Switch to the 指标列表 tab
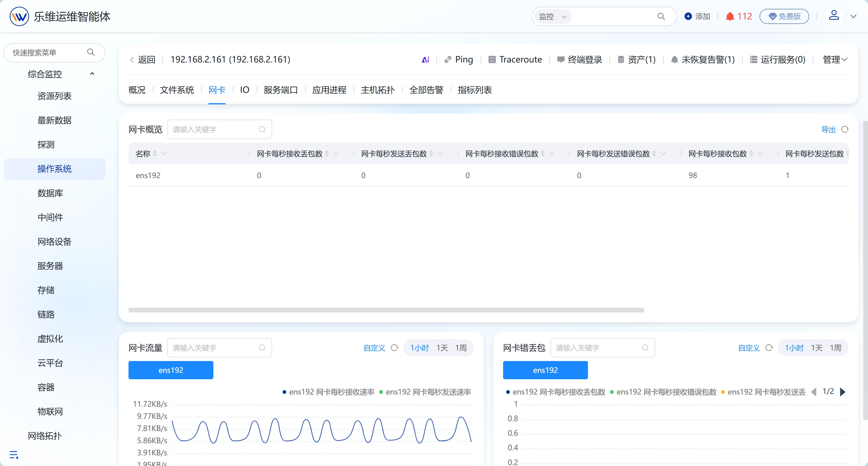Screen dimensions: 868x466 tap(474, 90)
